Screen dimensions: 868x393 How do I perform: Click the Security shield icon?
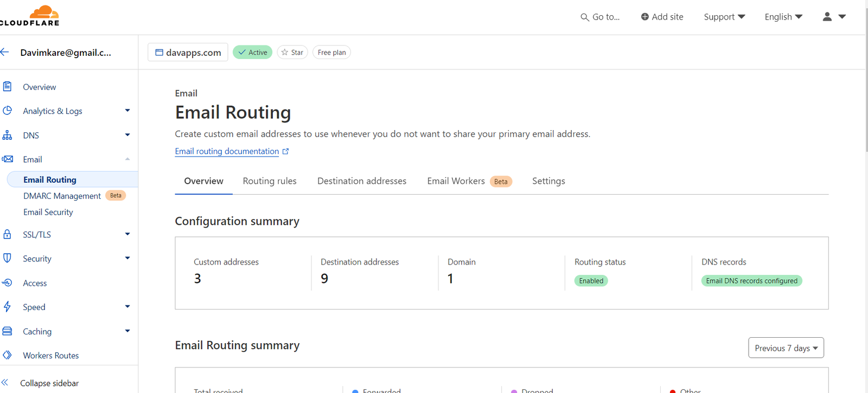(7, 258)
